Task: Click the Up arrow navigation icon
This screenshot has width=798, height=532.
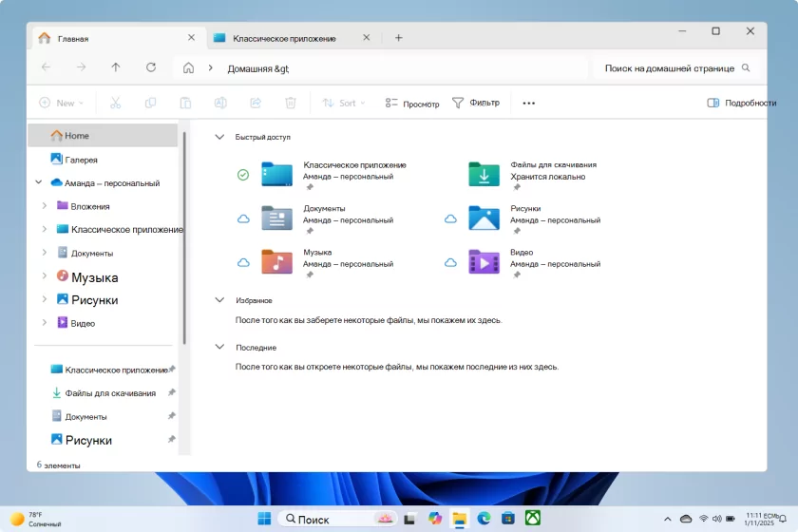Action: click(116, 67)
